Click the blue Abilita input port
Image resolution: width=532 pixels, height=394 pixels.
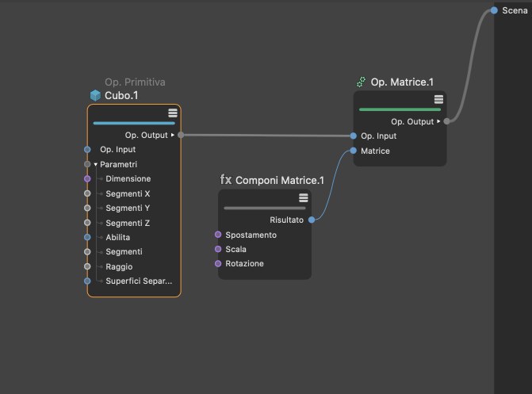pyautogui.click(x=87, y=237)
